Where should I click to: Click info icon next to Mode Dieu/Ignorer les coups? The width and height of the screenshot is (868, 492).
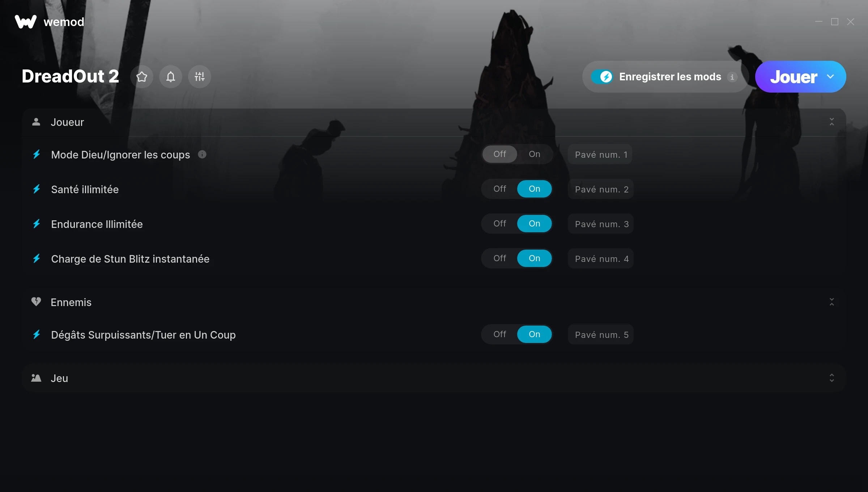coord(202,154)
